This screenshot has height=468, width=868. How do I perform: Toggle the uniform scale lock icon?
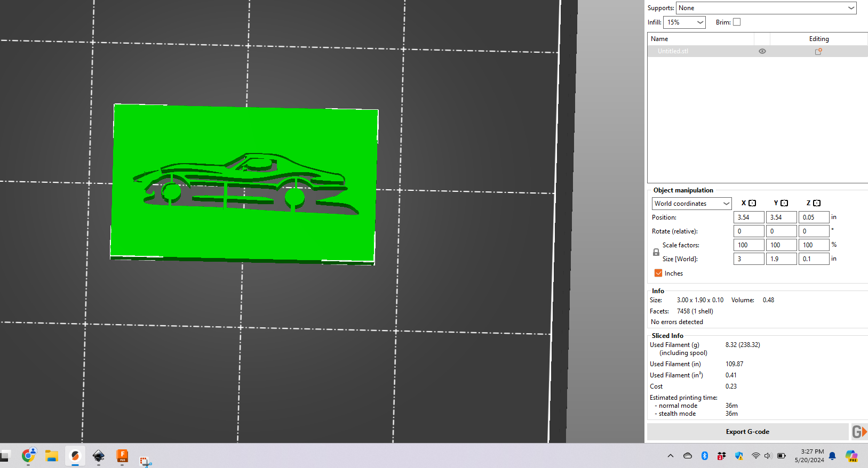coord(656,252)
